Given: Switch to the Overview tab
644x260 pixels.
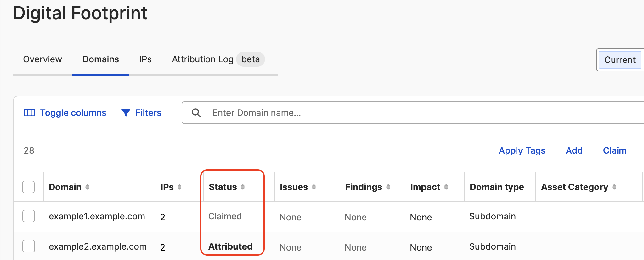Looking at the screenshot, I should [42, 59].
